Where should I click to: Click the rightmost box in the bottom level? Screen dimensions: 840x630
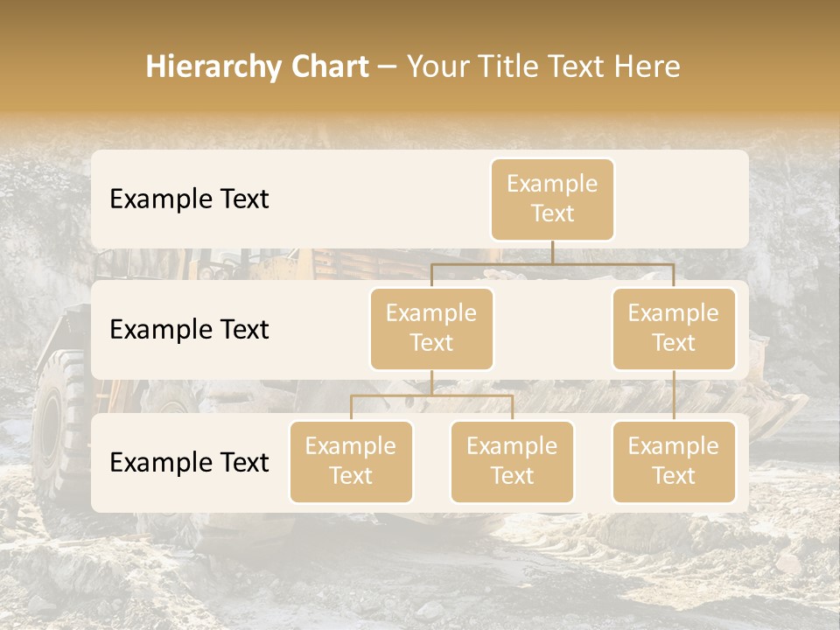tap(674, 462)
